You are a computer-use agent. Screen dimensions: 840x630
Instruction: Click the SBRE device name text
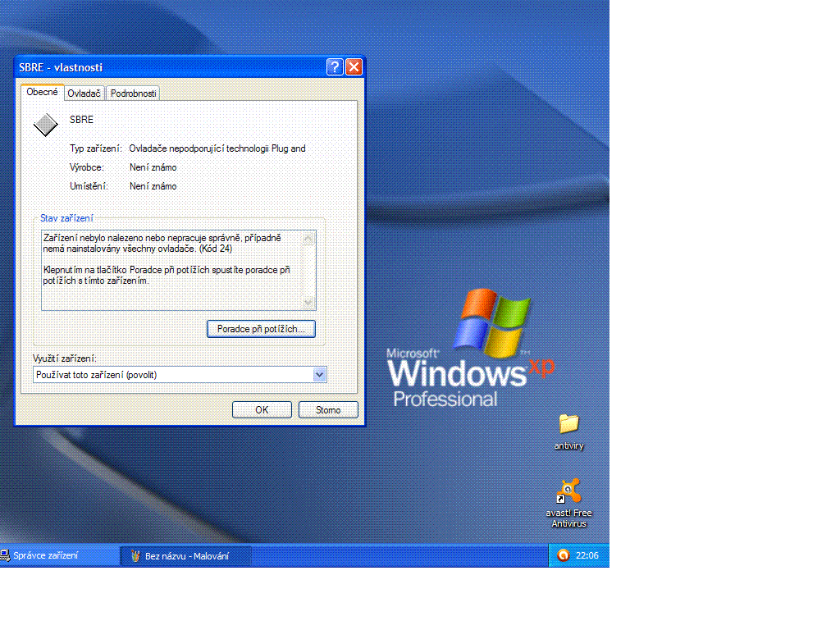coord(81,120)
